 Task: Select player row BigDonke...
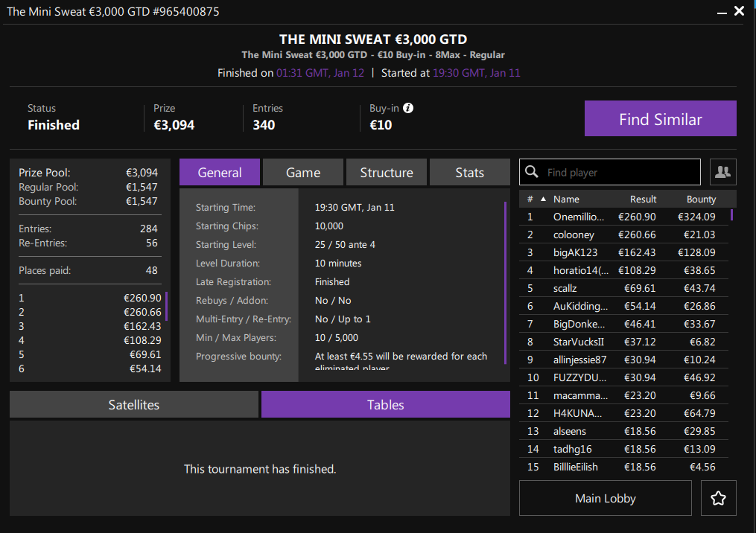[623, 324]
